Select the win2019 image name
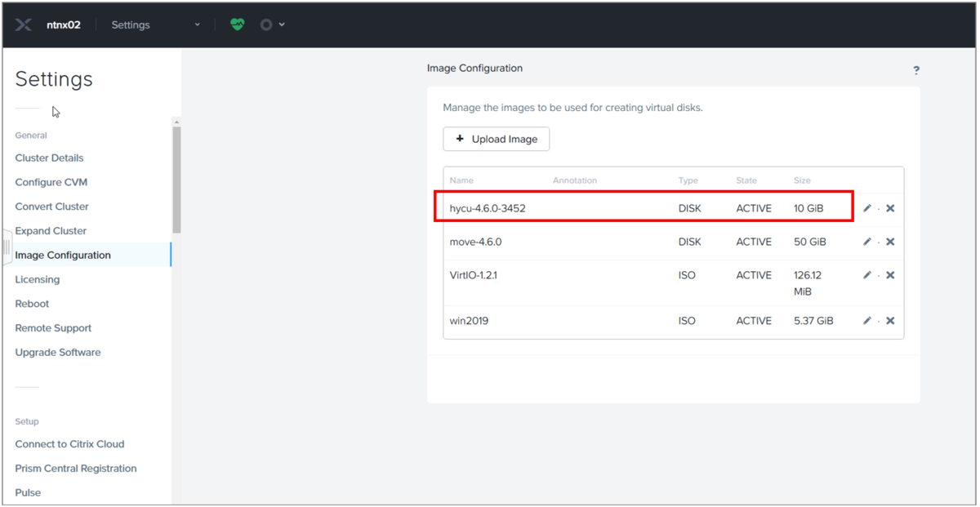Image resolution: width=980 pixels, height=507 pixels. 469,321
